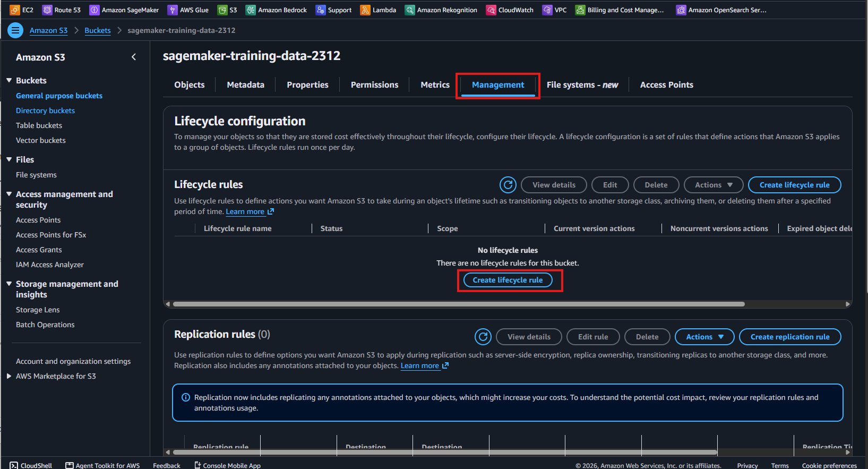Open Cookie preferences in footer
The height and width of the screenshot is (469, 868).
click(x=829, y=465)
